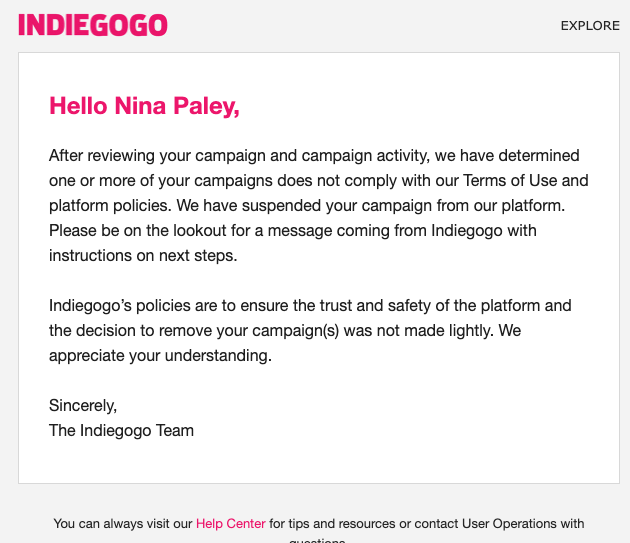Click the 'Sincerely,' sign-off text
The width and height of the screenshot is (630, 543).
[83, 406]
